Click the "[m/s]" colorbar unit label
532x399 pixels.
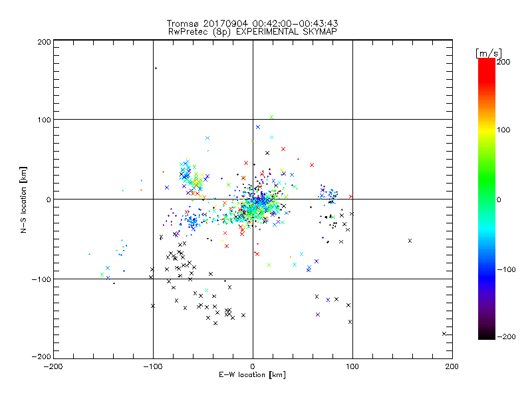click(x=488, y=53)
